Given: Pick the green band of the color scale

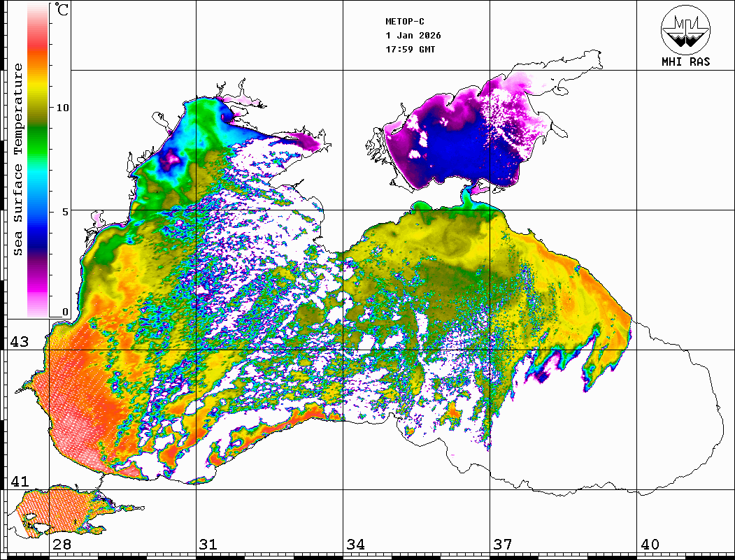Looking at the screenshot, I should coord(38,129).
